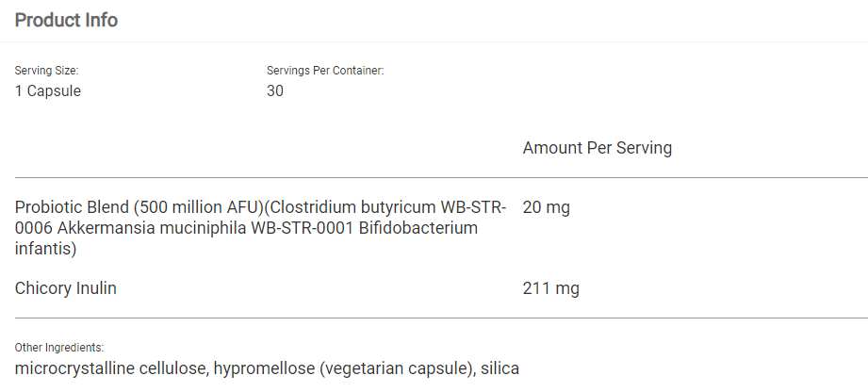Click the Product Info heading
The height and width of the screenshot is (392, 868).
tap(66, 20)
